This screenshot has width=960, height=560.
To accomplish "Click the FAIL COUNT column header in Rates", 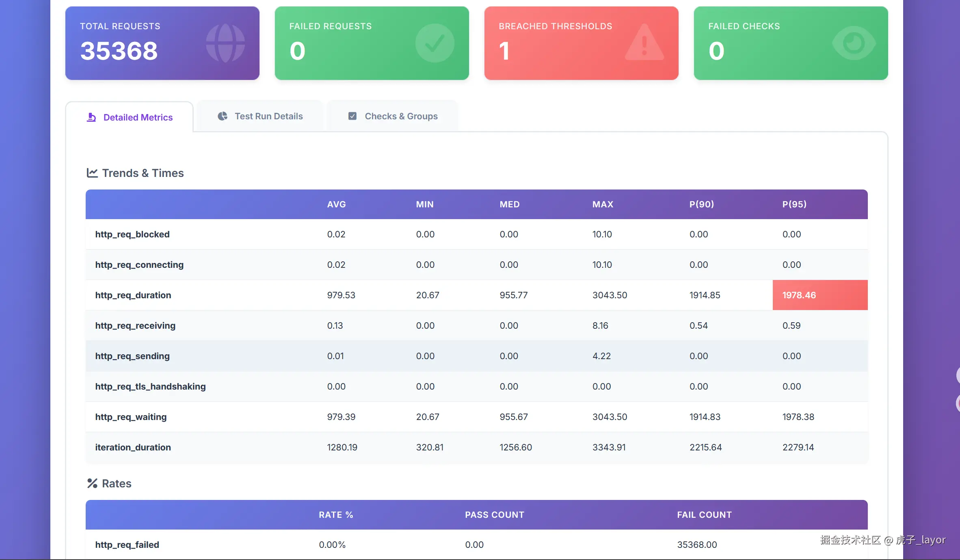I will click(x=704, y=515).
